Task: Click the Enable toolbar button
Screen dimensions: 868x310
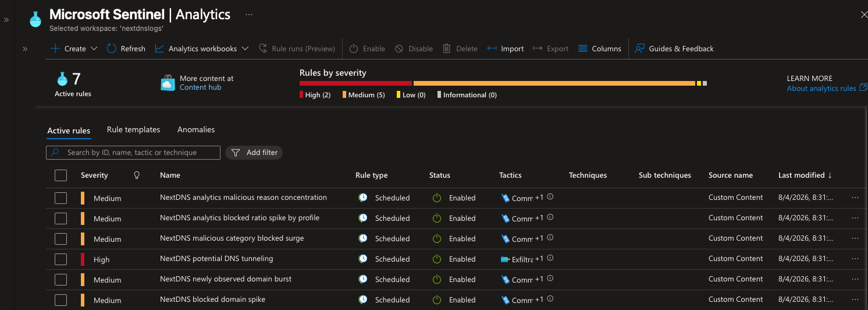Action: [367, 49]
